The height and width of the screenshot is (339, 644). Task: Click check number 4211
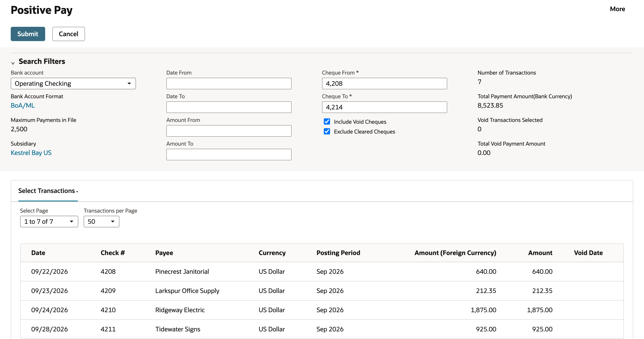point(108,329)
